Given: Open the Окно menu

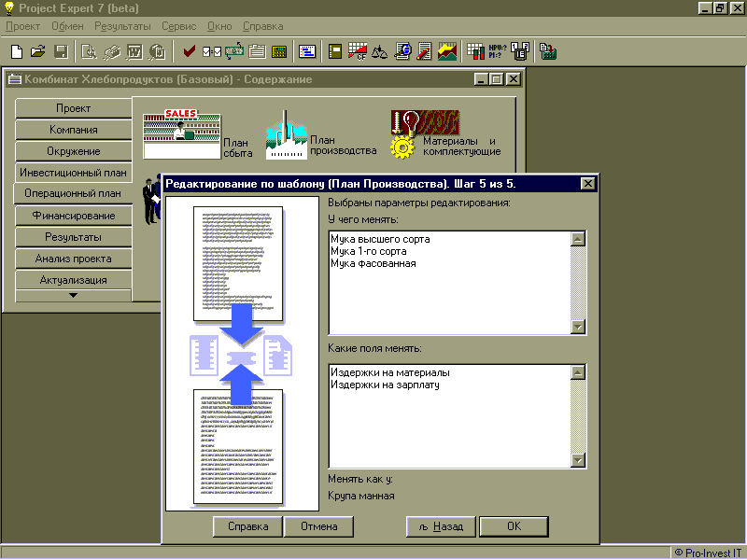Looking at the screenshot, I should [219, 27].
